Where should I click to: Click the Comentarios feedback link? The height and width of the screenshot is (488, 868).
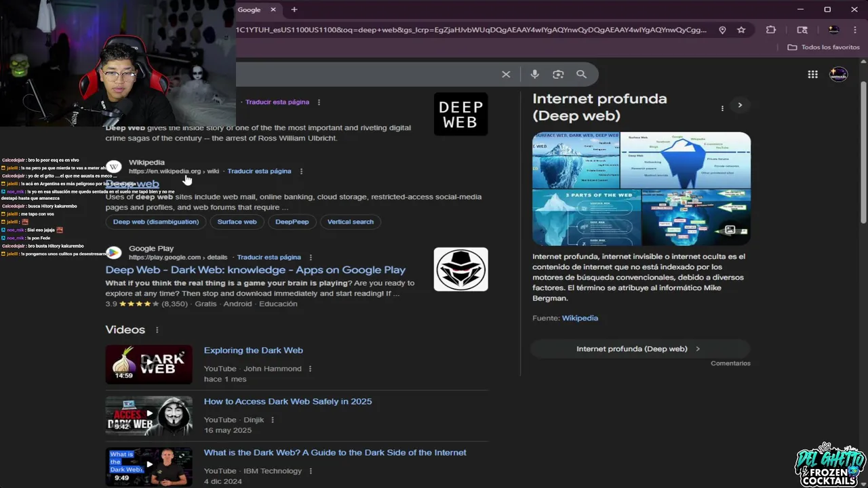tap(730, 363)
